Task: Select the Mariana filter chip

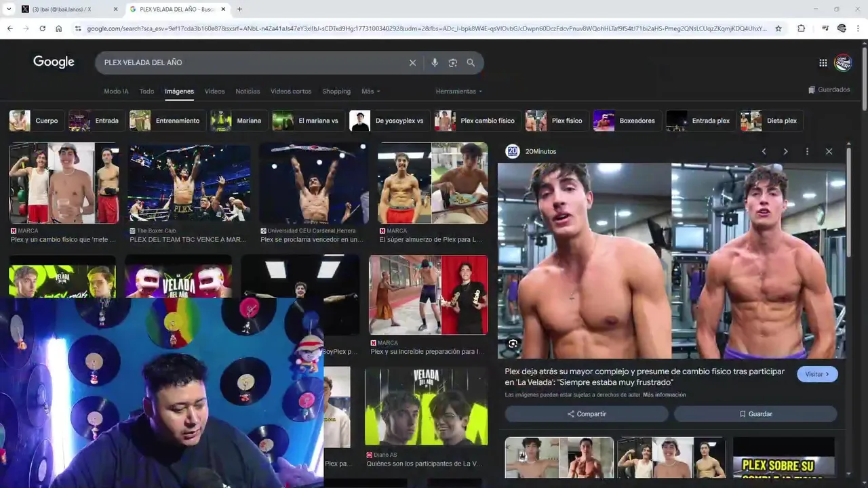Action: pos(239,121)
